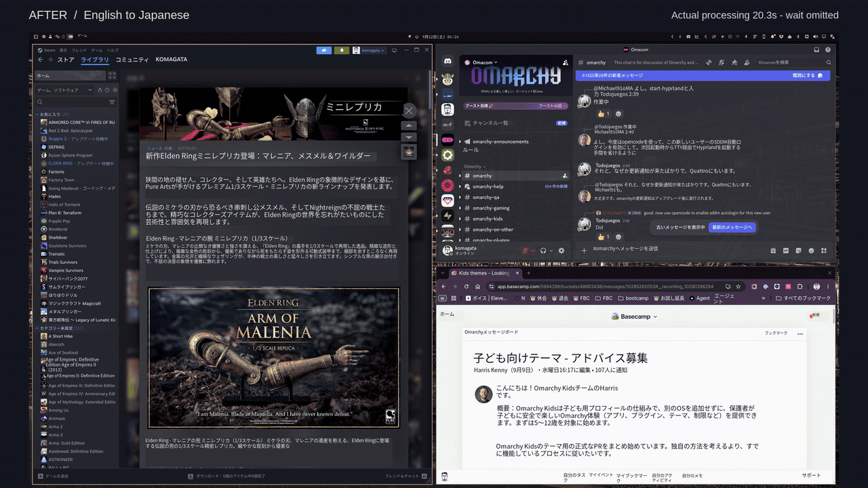The image size is (868, 488).
Task: Click 既読にする in Discord banner
Action: point(807,75)
